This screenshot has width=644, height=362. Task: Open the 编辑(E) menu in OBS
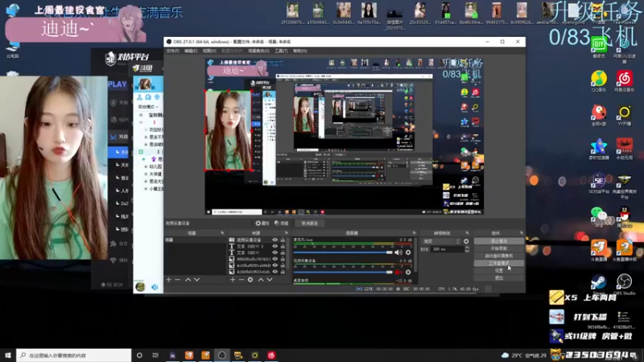[x=191, y=51]
